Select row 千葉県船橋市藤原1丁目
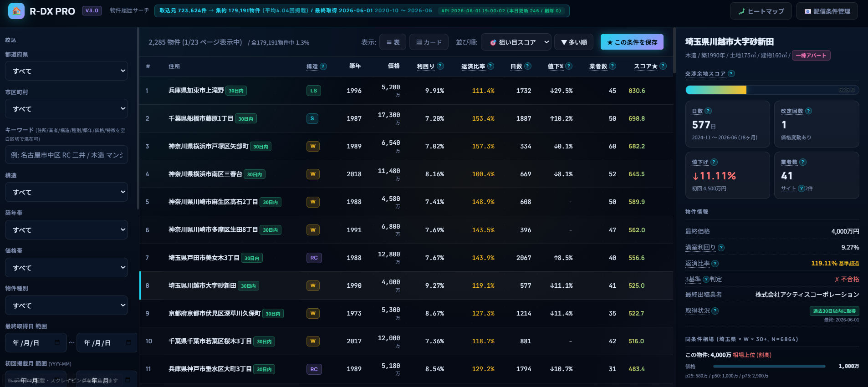The width and height of the screenshot is (868, 387). 406,118
